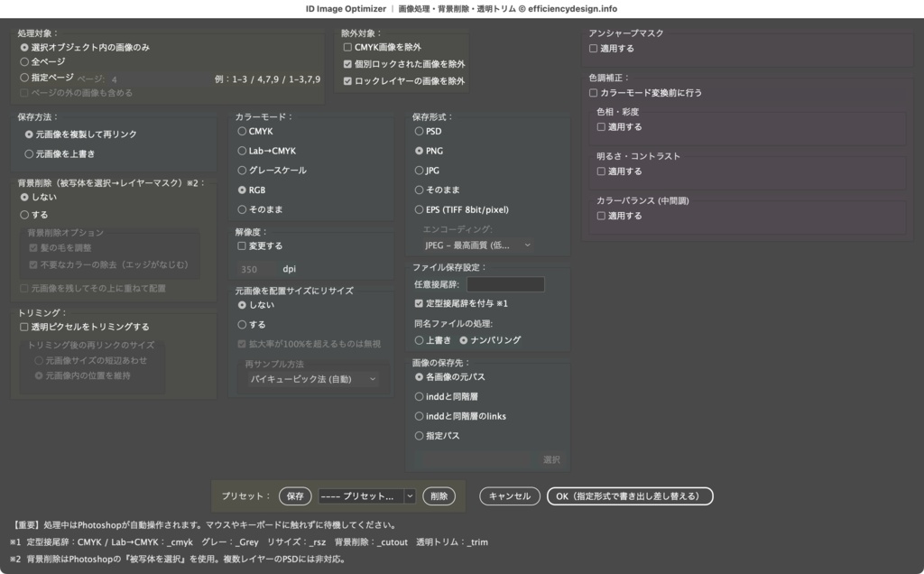Select PSD save format
This screenshot has width=924, height=574.
point(429,132)
